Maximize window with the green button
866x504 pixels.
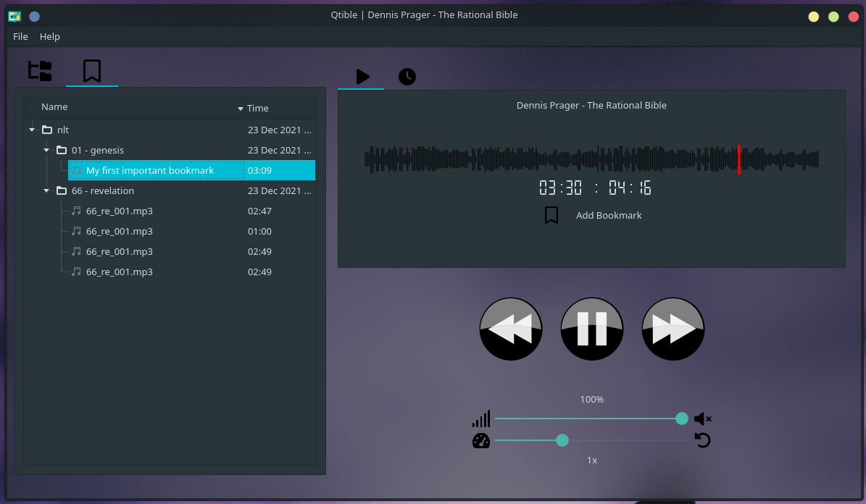833,17
